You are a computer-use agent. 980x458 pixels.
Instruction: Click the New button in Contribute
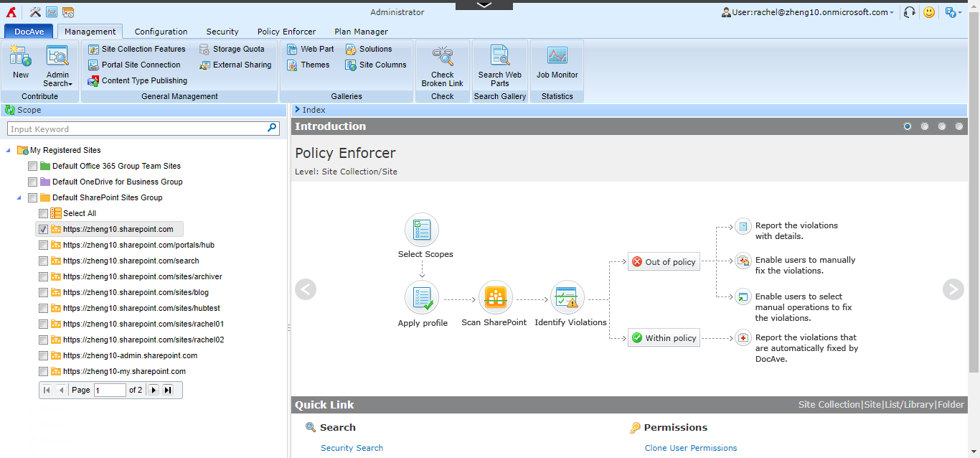(21, 63)
